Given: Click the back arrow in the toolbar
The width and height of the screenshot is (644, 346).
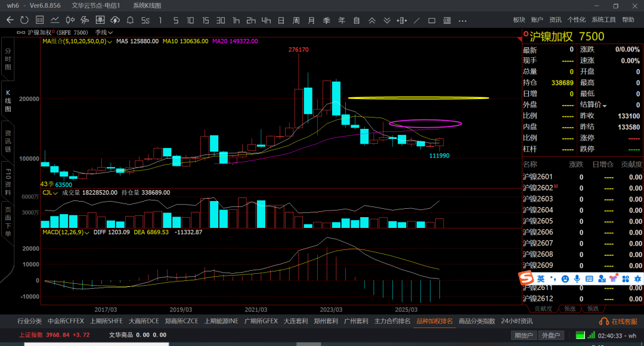Looking at the screenshot, I should (10, 20).
